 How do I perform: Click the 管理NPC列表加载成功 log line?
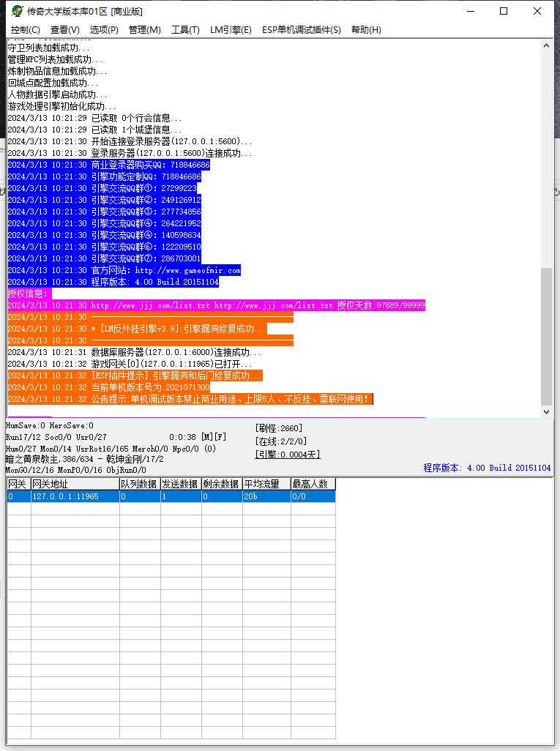coord(55,60)
